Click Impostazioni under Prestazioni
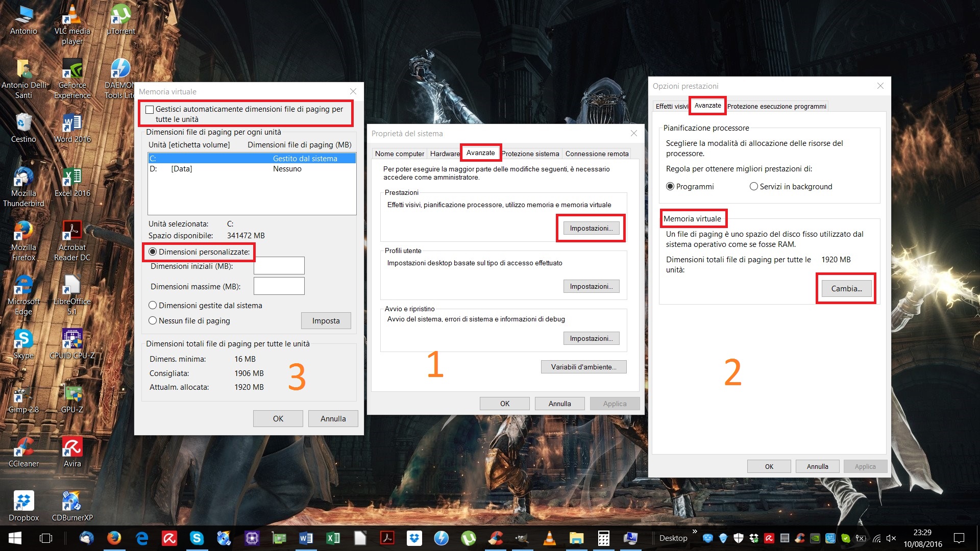Image resolution: width=980 pixels, height=551 pixels. (x=591, y=228)
